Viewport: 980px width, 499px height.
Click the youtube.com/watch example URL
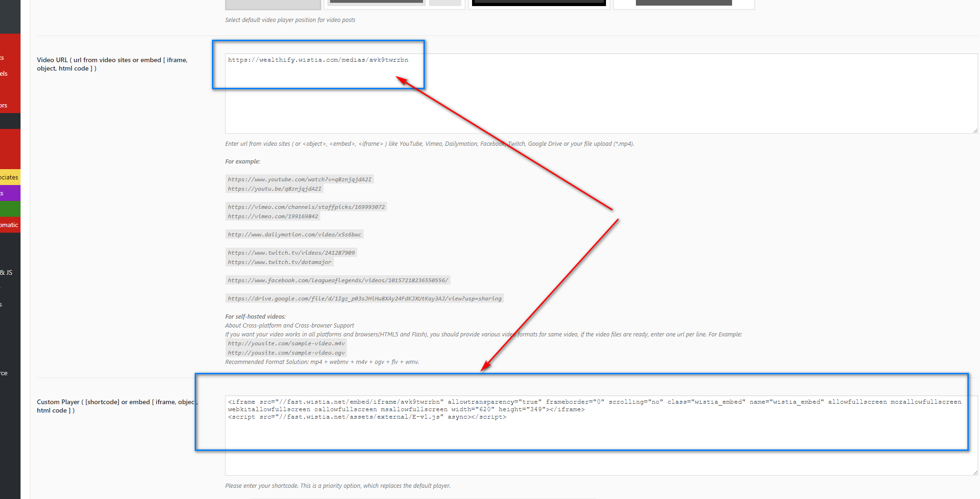click(x=299, y=179)
